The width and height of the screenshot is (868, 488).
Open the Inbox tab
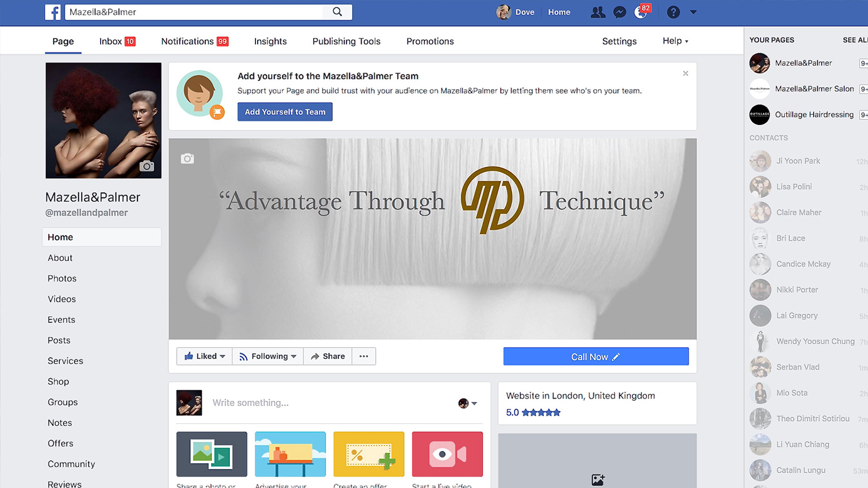[x=117, y=41]
